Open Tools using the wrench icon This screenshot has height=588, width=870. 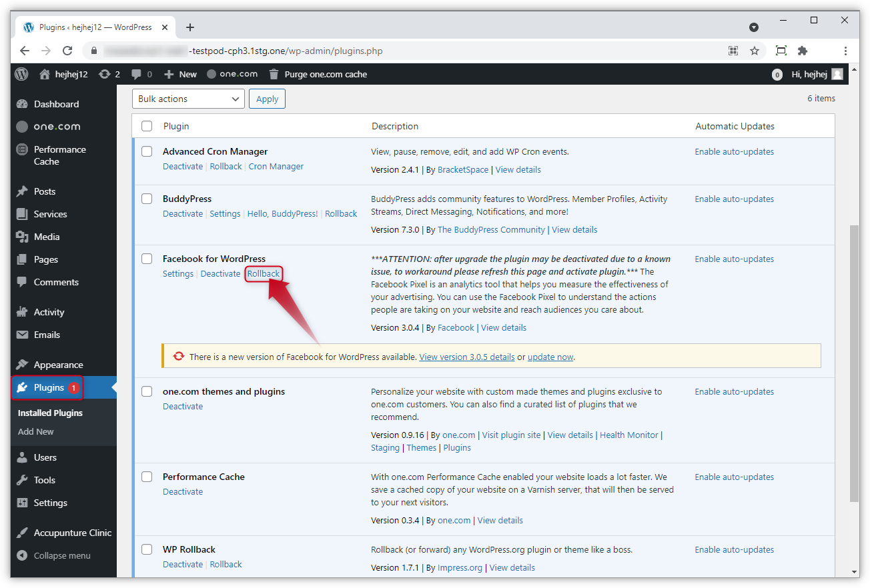22,480
